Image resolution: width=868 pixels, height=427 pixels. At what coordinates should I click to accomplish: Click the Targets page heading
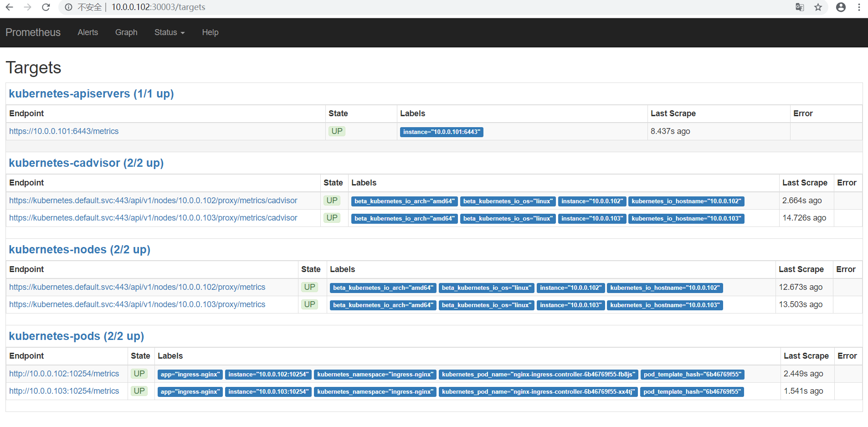click(33, 67)
